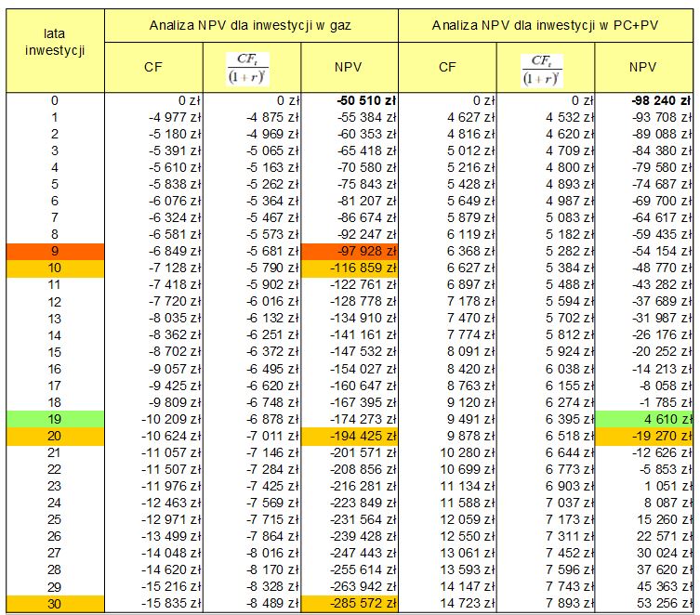The height and width of the screenshot is (615, 700).
Task: Select gas CF value -5 838 zł
Action: 175,185
